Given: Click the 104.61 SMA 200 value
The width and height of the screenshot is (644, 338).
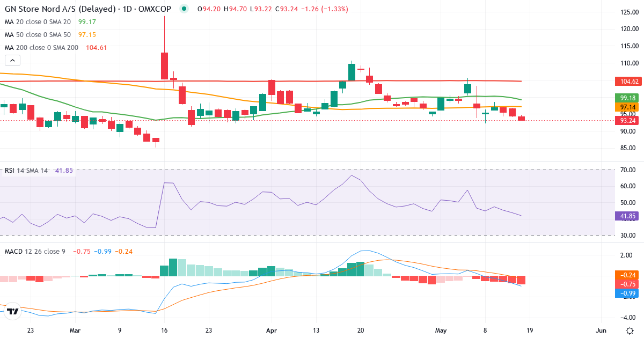Looking at the screenshot, I should (97, 48).
